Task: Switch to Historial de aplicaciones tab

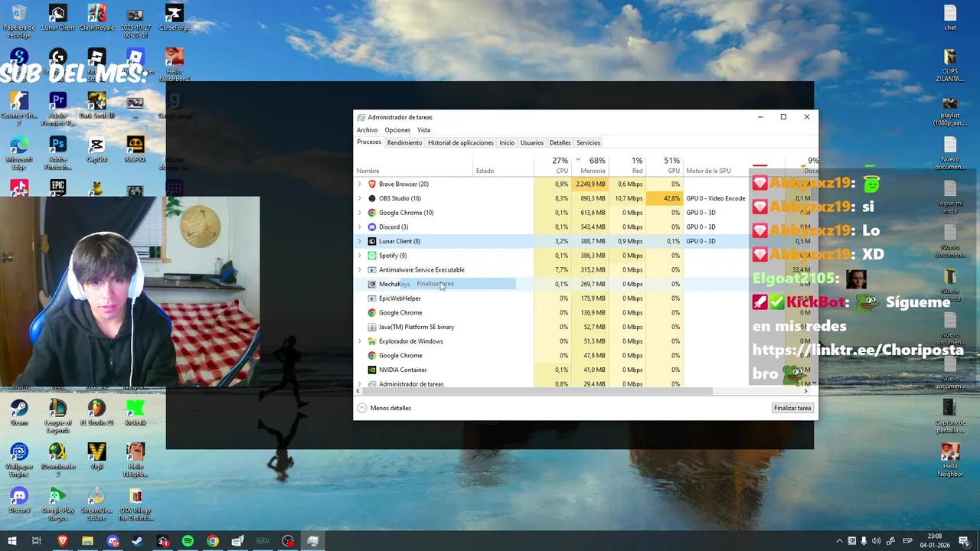Action: coord(461,143)
